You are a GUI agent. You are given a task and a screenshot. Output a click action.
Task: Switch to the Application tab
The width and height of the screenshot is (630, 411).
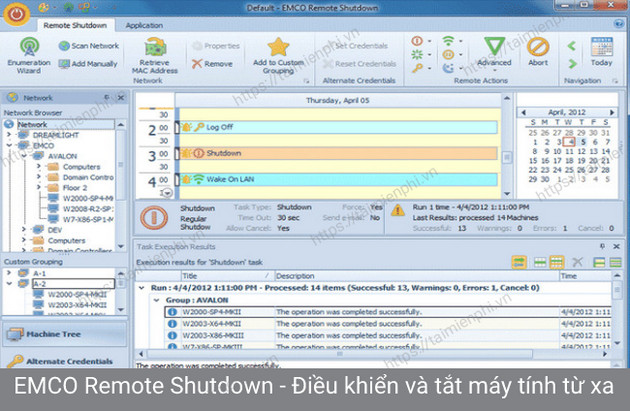coord(144,25)
